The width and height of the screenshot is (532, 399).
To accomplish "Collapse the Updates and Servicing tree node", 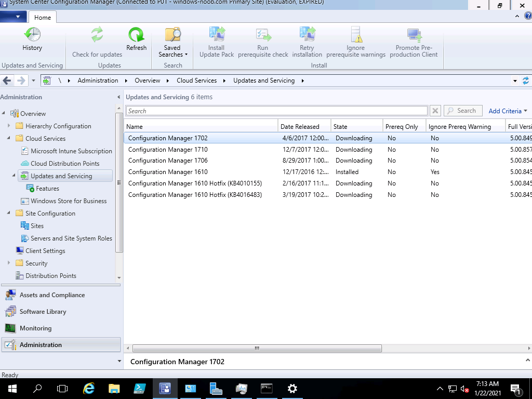I will pyautogui.click(x=14, y=176).
